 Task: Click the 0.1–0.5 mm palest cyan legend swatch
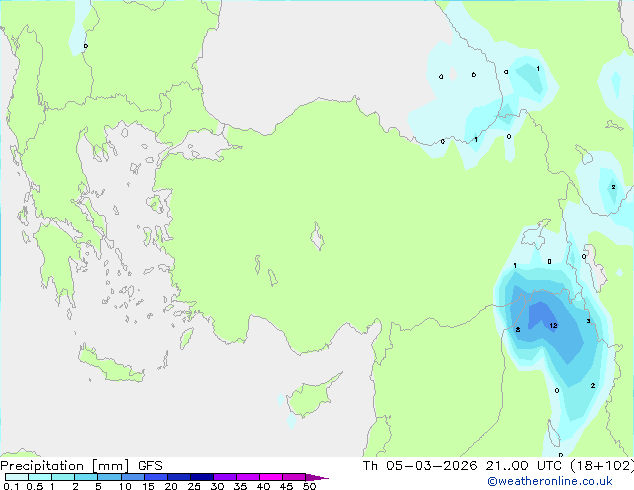tap(17, 477)
